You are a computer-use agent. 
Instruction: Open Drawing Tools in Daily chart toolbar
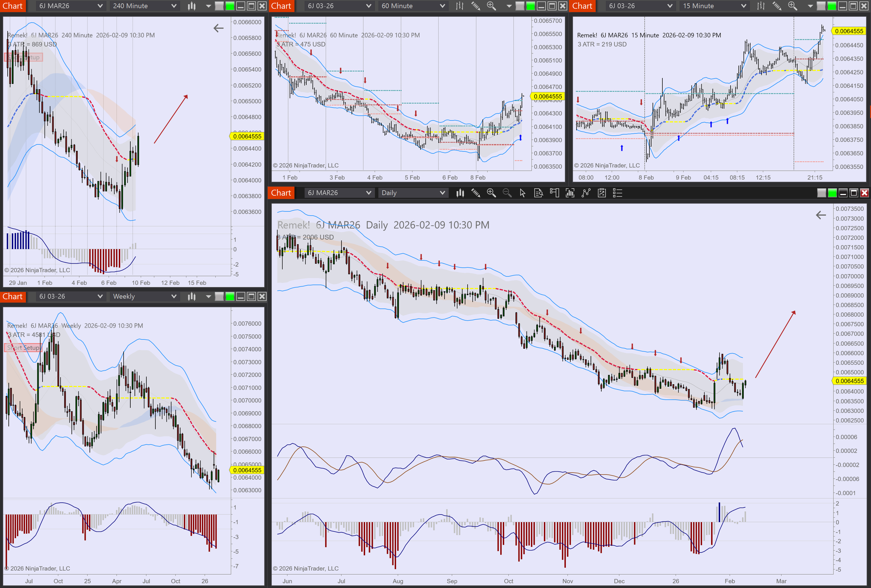tap(476, 193)
